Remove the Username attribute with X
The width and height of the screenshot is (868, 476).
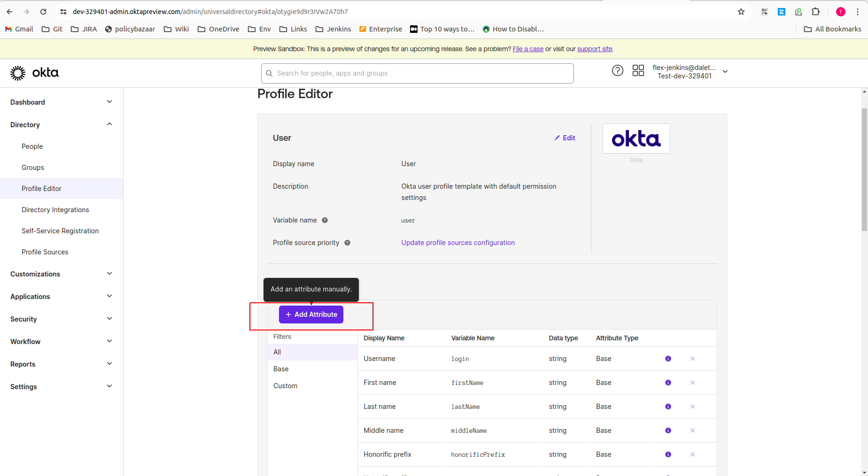[692, 359]
